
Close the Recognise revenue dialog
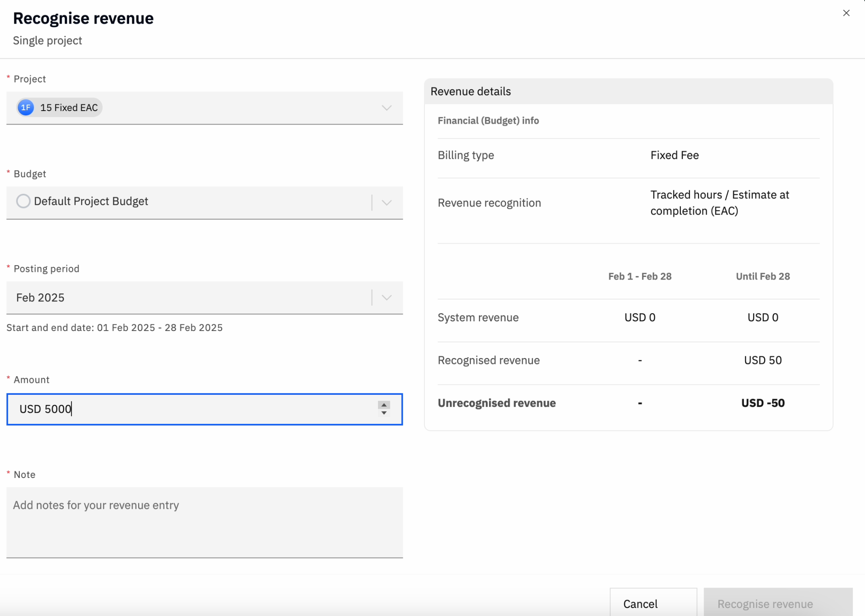coord(846,13)
